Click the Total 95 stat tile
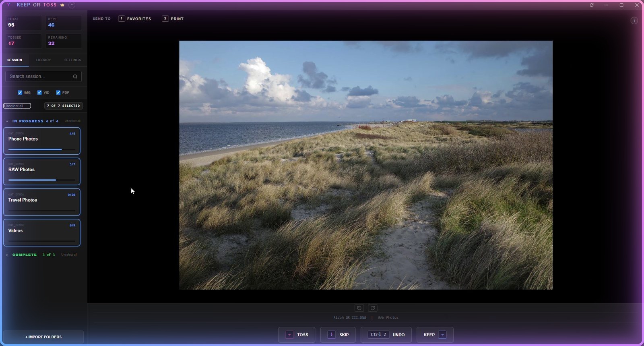This screenshot has height=346, width=644. [23, 23]
